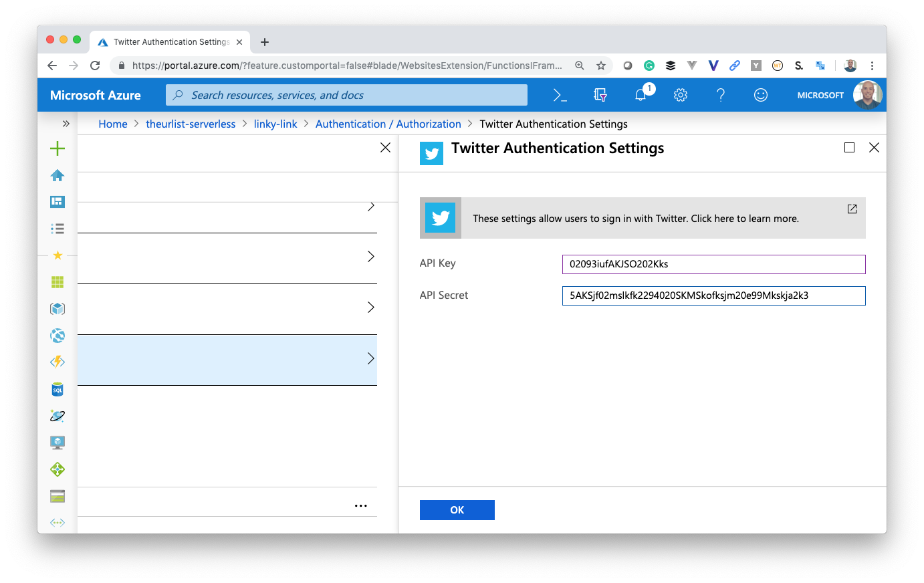Open the Grammarly extension icon
This screenshot has height=583, width=924.
coord(649,66)
